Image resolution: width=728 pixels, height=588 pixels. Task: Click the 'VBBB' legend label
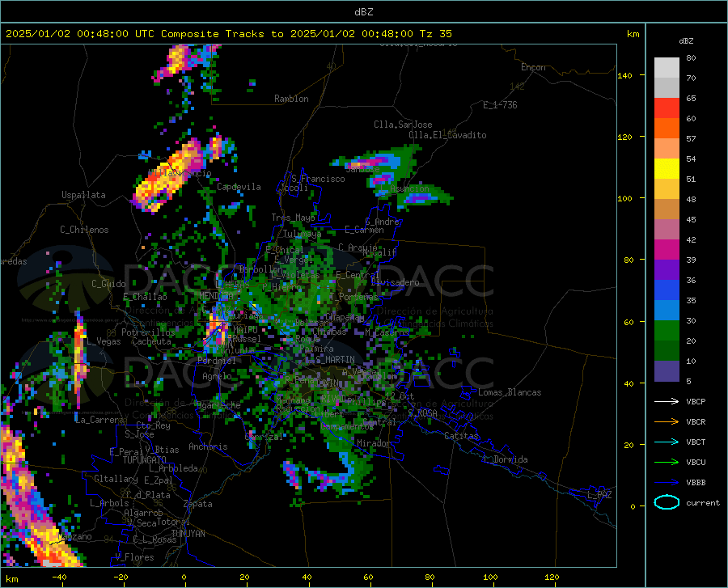[696, 483]
